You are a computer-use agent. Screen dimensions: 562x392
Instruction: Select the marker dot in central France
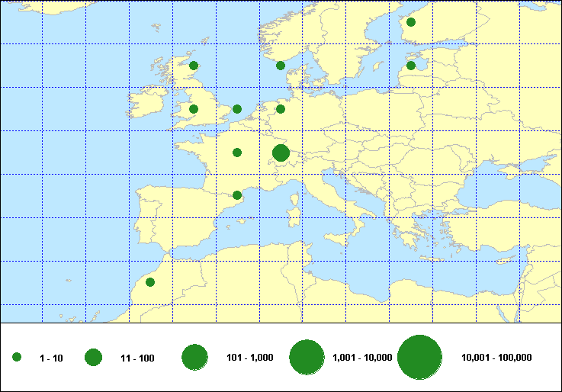pos(237,153)
